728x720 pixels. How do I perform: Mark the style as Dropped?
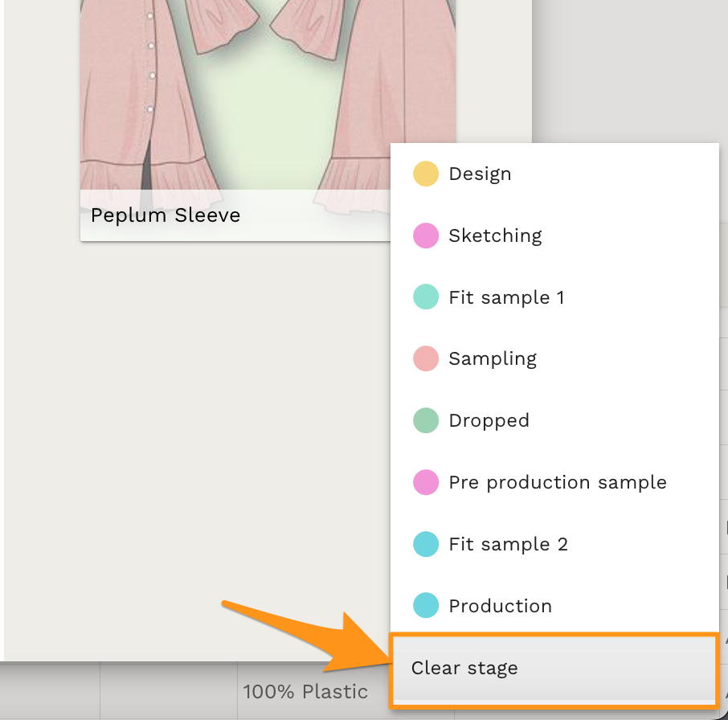[489, 421]
